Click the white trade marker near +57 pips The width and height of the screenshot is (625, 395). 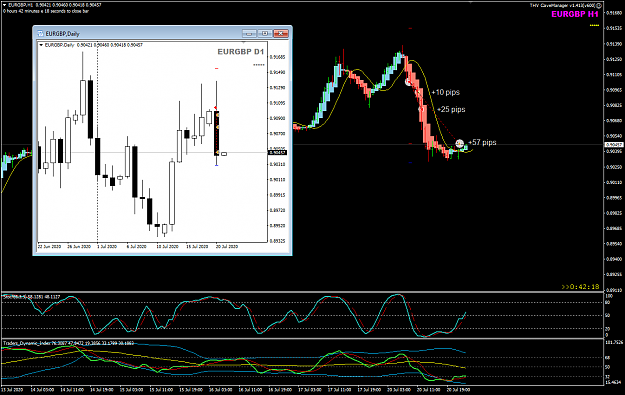[460, 143]
